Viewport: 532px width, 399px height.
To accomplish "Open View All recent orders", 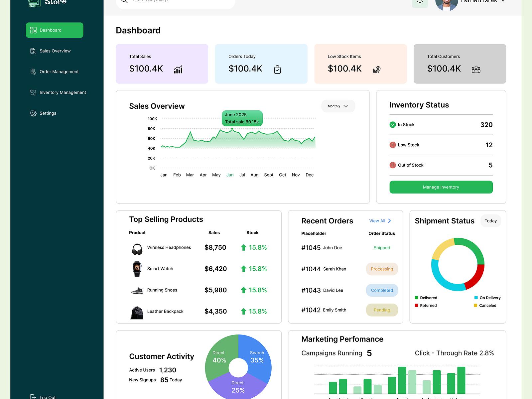I will pos(380,221).
